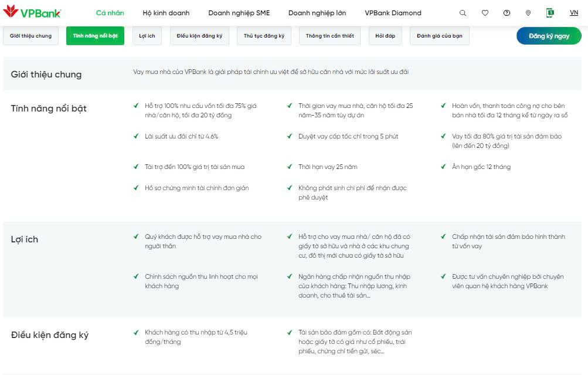Open the help question mark icon
The image size is (588, 375).
click(507, 13)
